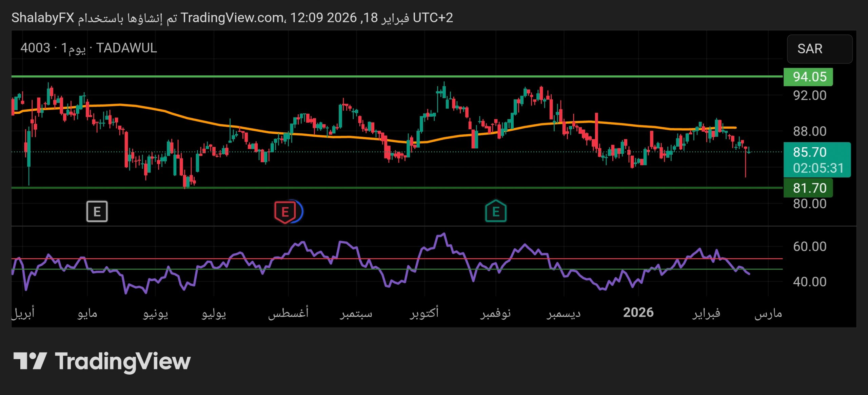Click the TradingView logo icon
This screenshot has height=395, width=868.
coord(30,361)
